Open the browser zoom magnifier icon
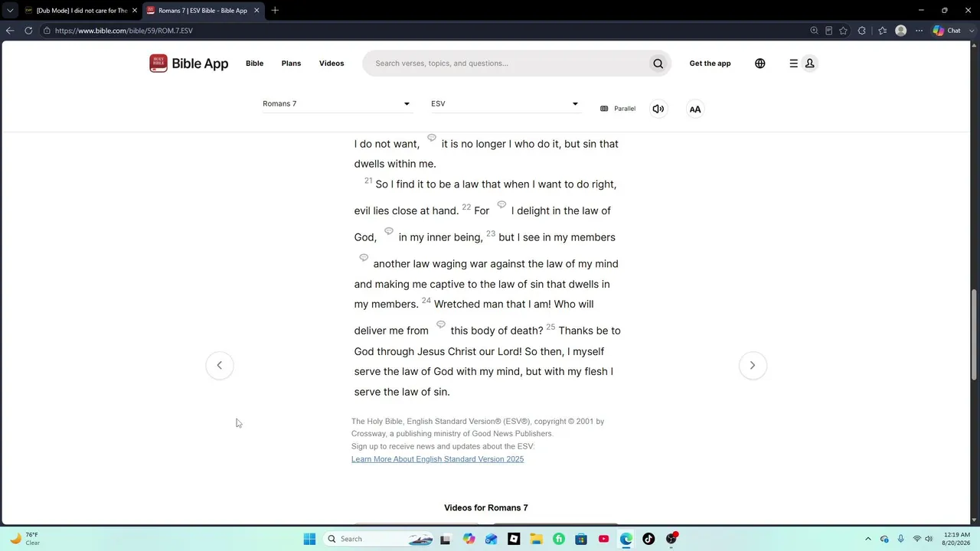This screenshot has height=551, width=980. pyautogui.click(x=814, y=31)
